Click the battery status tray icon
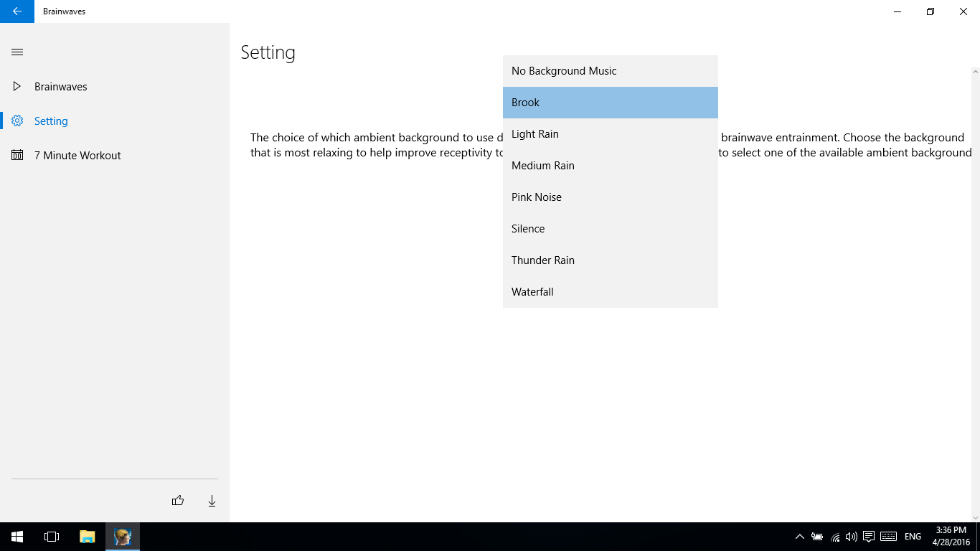The image size is (980, 551). click(x=817, y=537)
